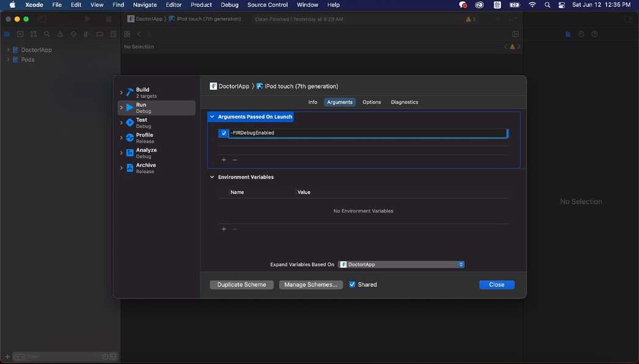
Task: Open the Quick Help inspector in Xcode window
Action: (x=594, y=34)
